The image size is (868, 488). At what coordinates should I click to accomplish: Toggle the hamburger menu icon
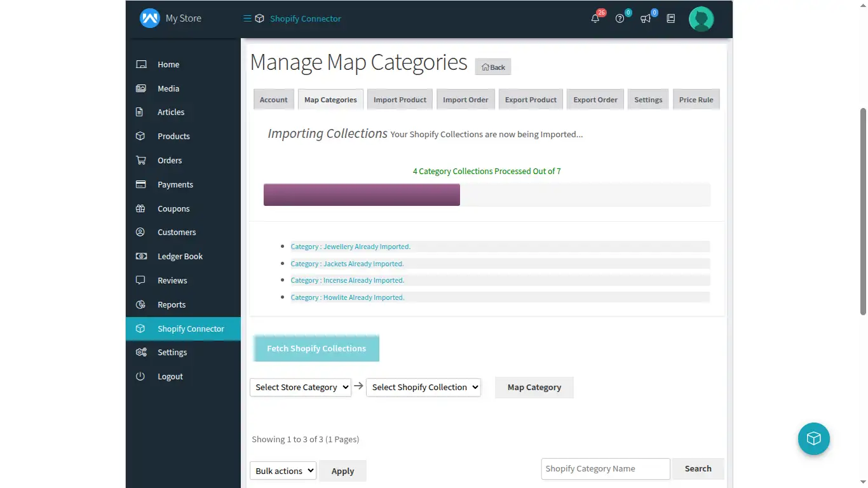[x=247, y=18]
